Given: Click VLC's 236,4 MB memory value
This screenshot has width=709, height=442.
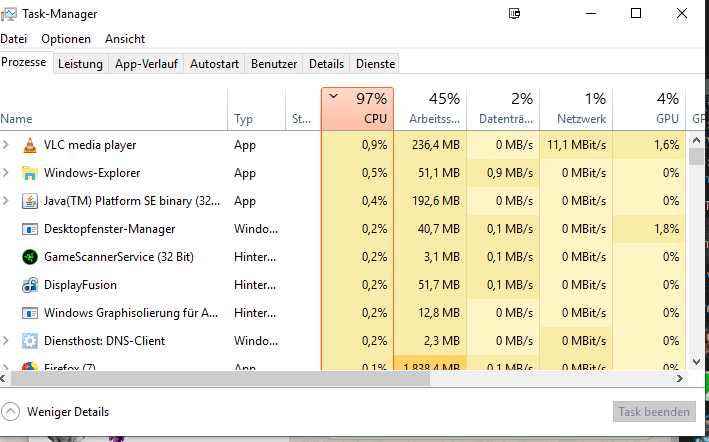Looking at the screenshot, I should [x=436, y=145].
